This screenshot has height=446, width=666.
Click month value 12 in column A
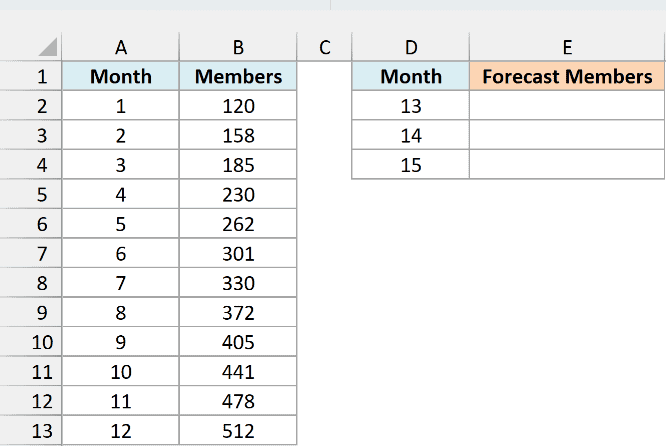tap(121, 430)
